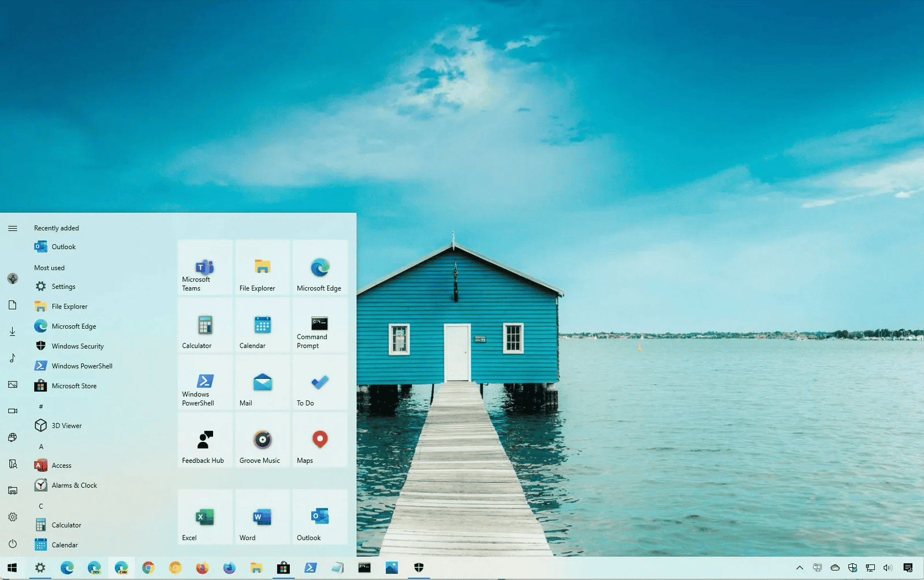The height and width of the screenshot is (580, 924).
Task: Open the To Do tile
Action: click(319, 384)
